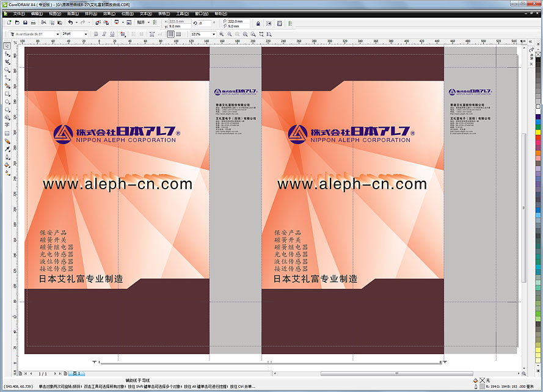Click the 贴齐 snap-to button
Screen dimensions: 543x392
click(142, 23)
